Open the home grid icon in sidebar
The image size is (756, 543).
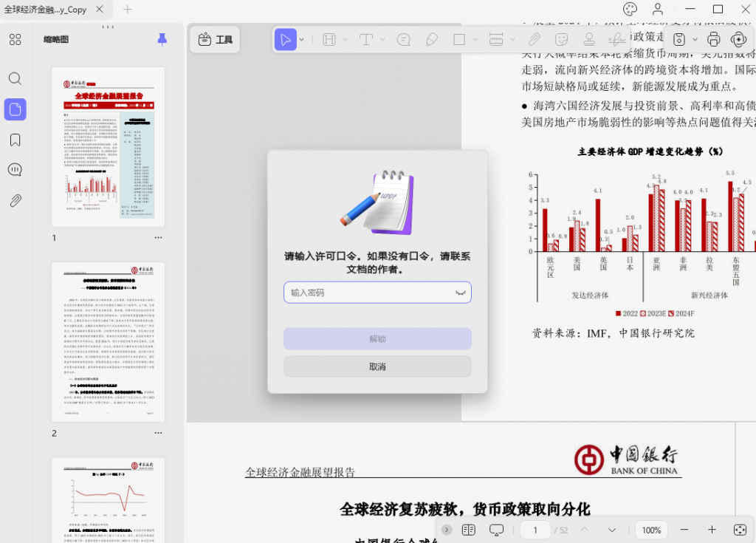point(15,40)
